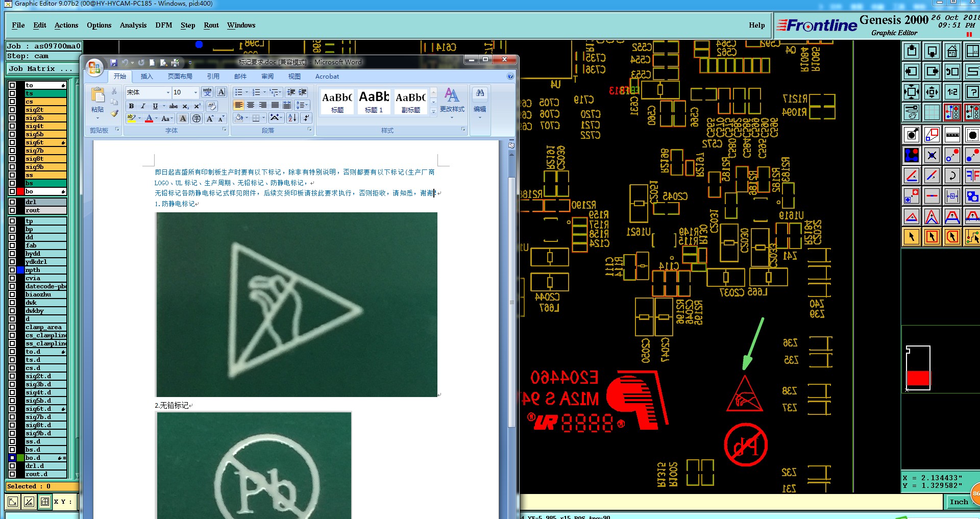Image resolution: width=980 pixels, height=519 pixels.
Task: Open the Analysis menu in Genesis
Action: tap(133, 25)
